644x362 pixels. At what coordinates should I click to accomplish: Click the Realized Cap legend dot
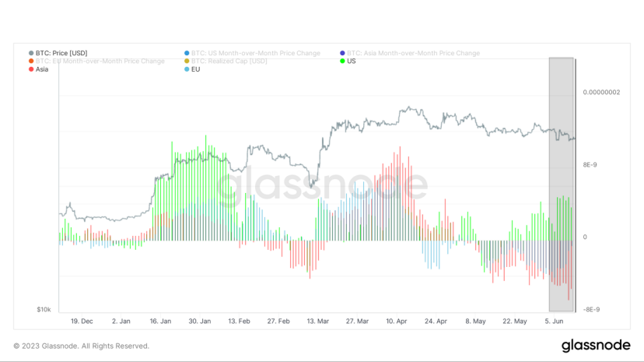coord(186,61)
